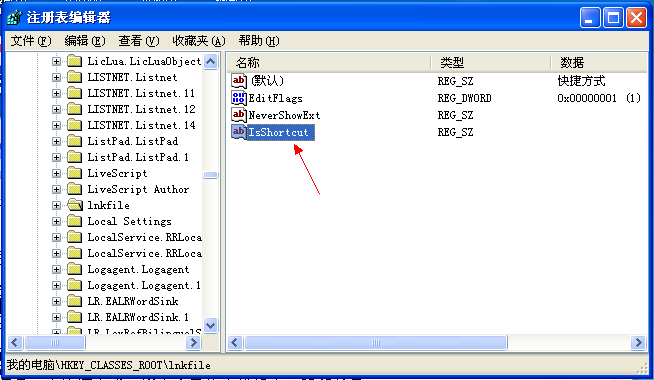Click the 0x00000001 (1) data cell

(x=599, y=98)
